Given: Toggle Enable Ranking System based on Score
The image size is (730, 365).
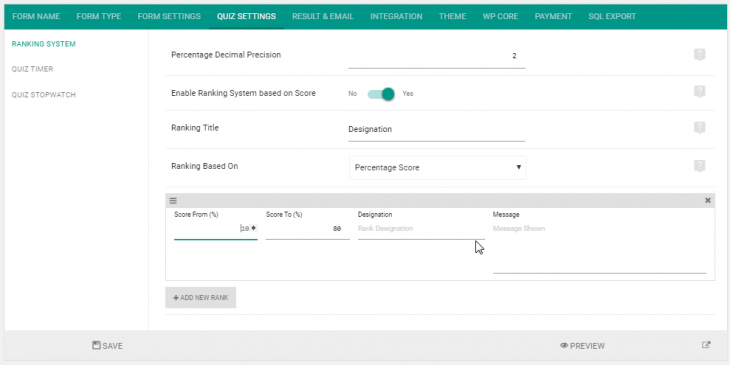Looking at the screenshot, I should click(x=381, y=94).
